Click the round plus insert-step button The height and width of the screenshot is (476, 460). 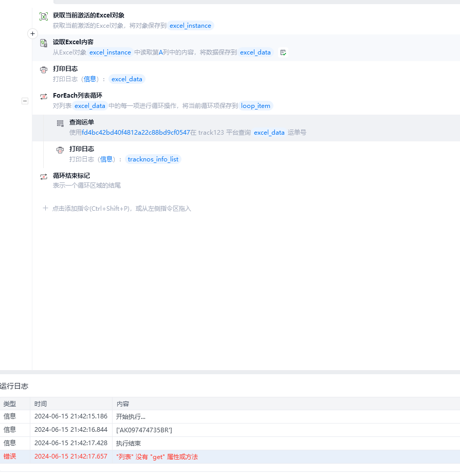[x=32, y=34]
